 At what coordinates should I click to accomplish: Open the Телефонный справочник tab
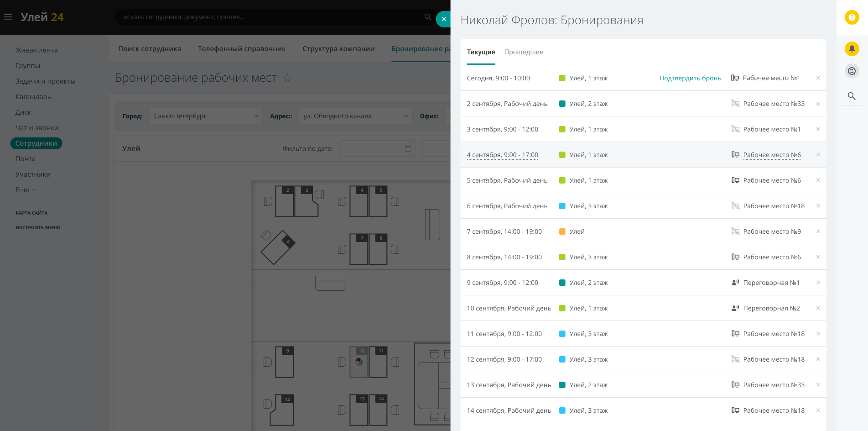[242, 49]
